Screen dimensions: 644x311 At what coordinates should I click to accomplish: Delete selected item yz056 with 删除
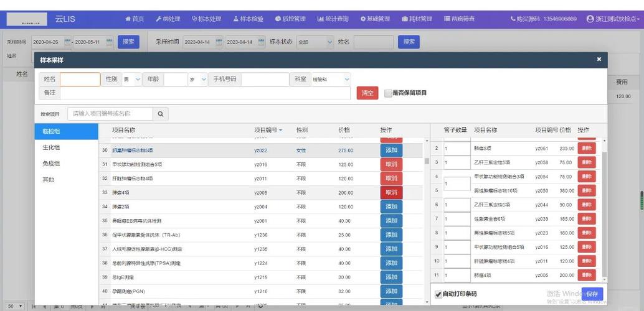(587, 162)
